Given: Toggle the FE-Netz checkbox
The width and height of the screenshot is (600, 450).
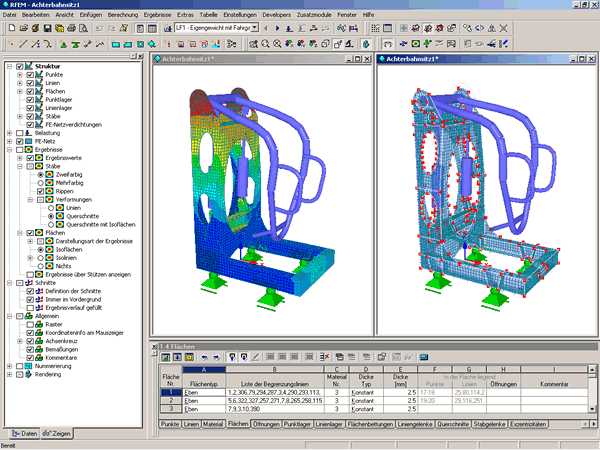Looking at the screenshot, I should pos(20,141).
